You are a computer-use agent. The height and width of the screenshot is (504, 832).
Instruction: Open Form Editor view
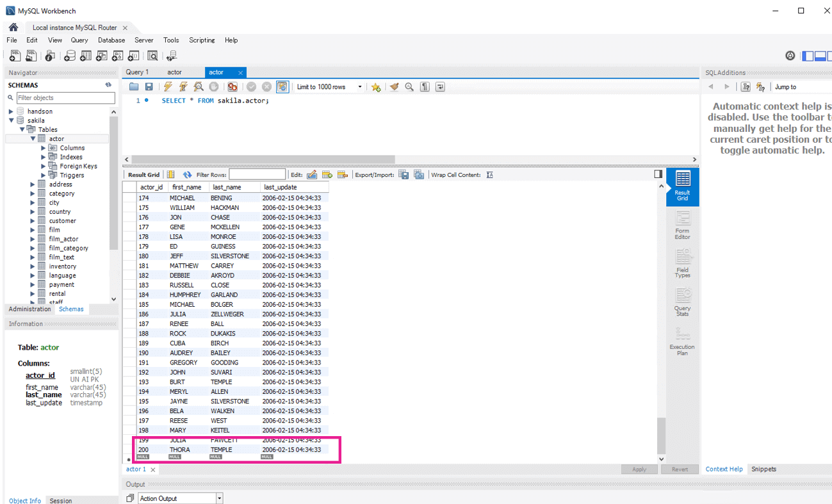pos(683,225)
